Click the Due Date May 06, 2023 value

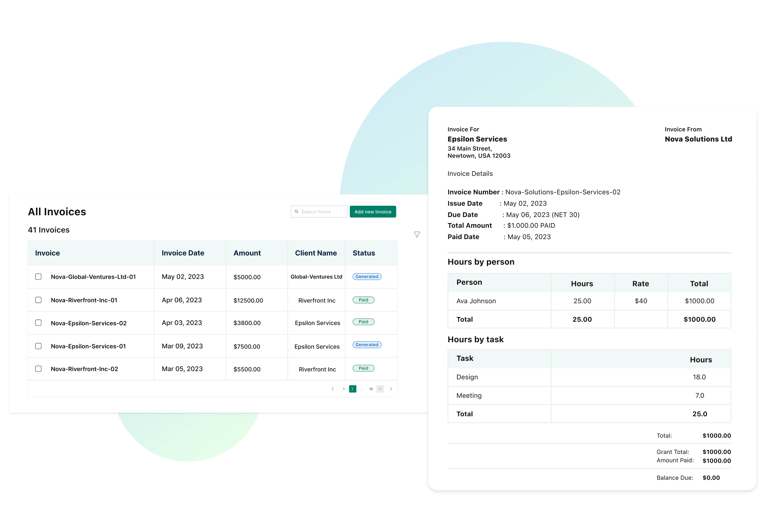tap(543, 215)
